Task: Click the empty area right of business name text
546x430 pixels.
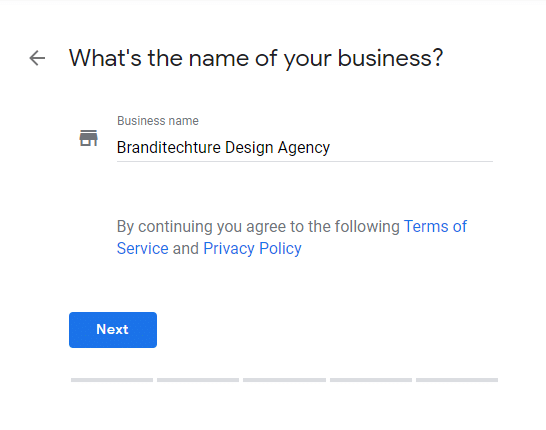Action: click(x=411, y=148)
